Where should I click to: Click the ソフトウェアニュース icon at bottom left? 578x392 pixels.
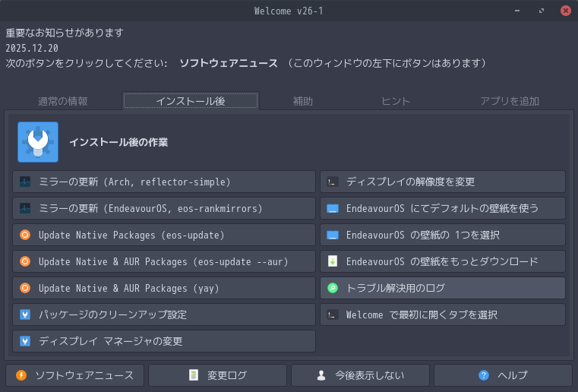21,375
